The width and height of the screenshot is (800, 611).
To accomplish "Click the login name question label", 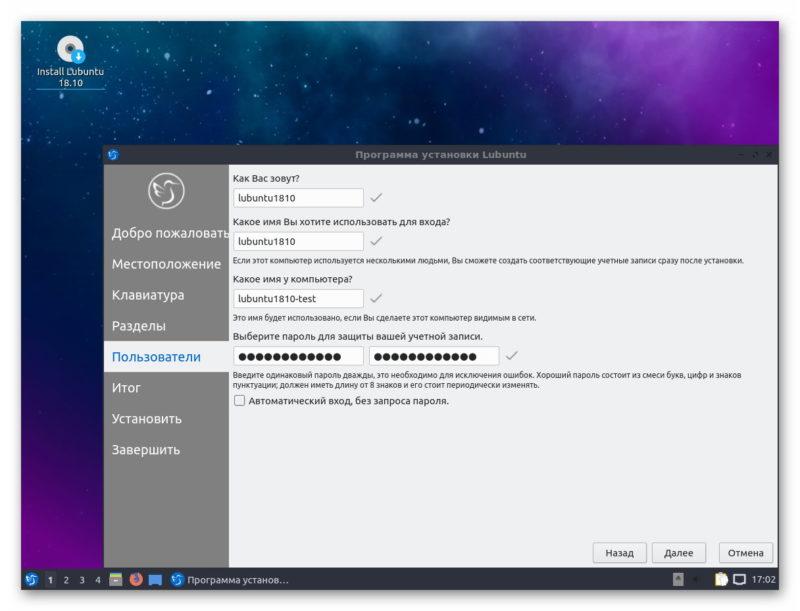I will pyautogui.click(x=342, y=222).
